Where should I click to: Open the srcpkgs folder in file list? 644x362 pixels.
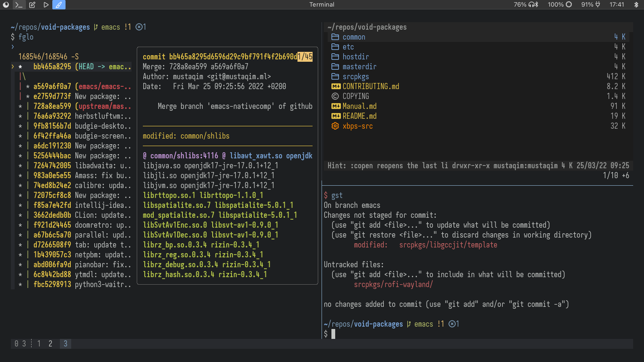(355, 76)
